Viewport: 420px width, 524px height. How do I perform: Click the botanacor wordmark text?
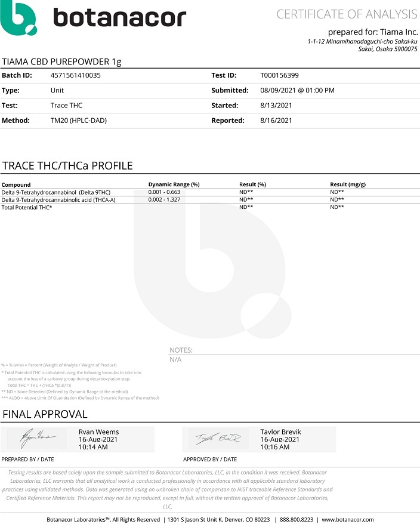(120, 17)
